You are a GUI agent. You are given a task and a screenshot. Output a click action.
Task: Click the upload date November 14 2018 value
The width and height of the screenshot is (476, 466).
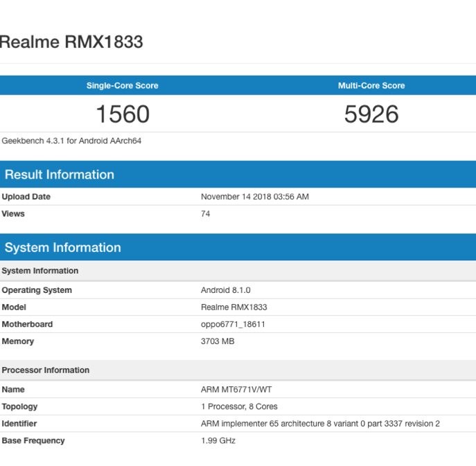tap(255, 197)
